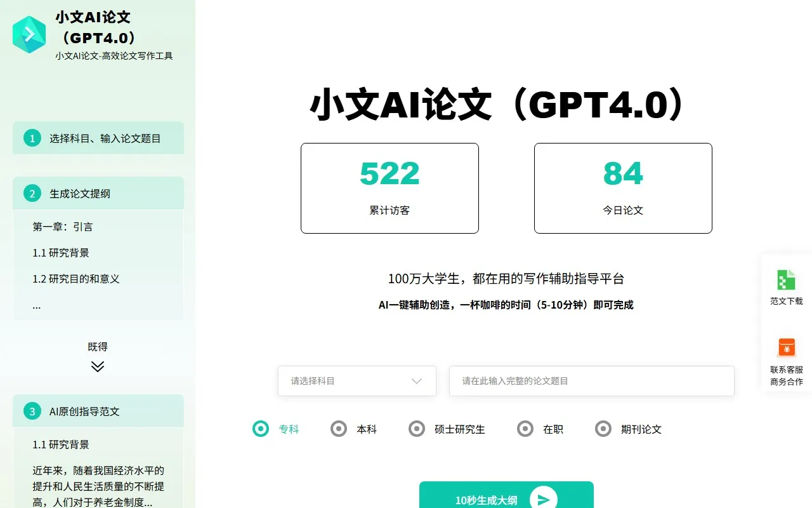The image size is (812, 508).
Task: Click the 联系客服商务合作 icon
Action: (x=787, y=348)
